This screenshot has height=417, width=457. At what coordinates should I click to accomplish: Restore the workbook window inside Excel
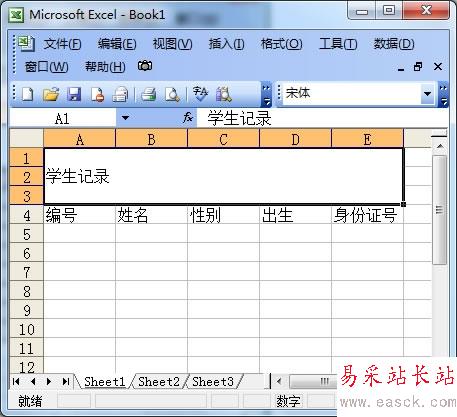click(x=418, y=67)
